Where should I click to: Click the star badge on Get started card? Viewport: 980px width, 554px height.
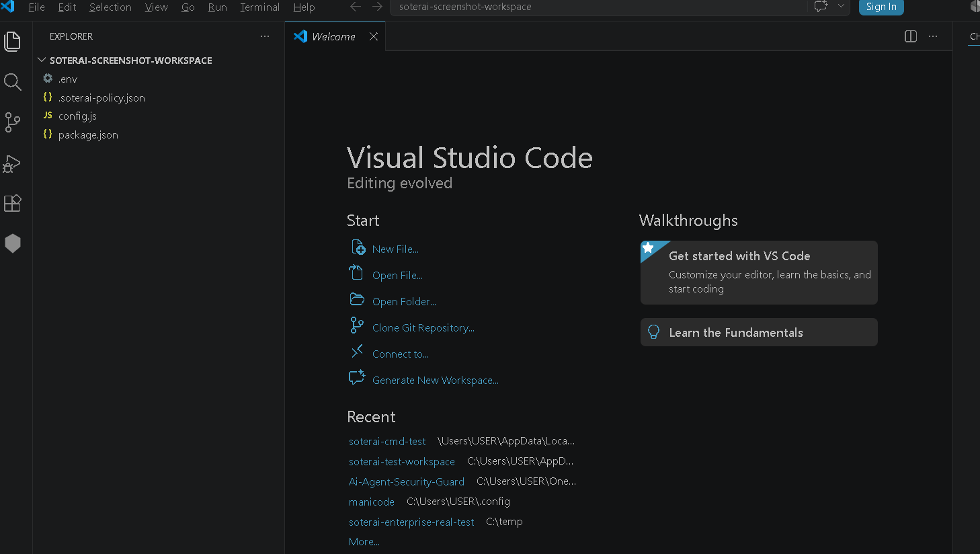649,247
